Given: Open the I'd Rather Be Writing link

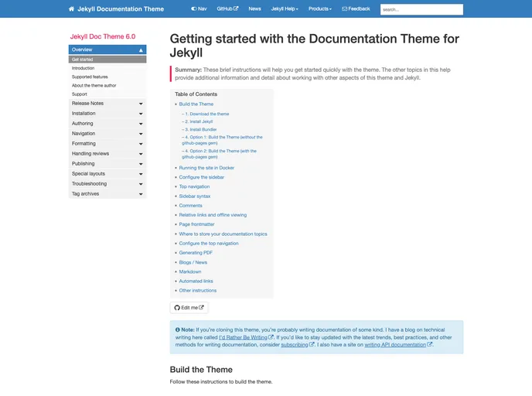Looking at the screenshot, I should point(246,337).
